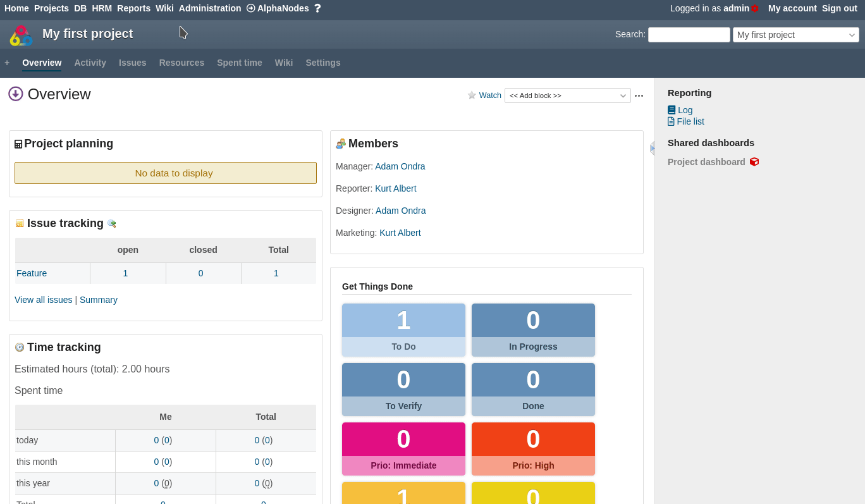Open View all issues

tap(43, 299)
